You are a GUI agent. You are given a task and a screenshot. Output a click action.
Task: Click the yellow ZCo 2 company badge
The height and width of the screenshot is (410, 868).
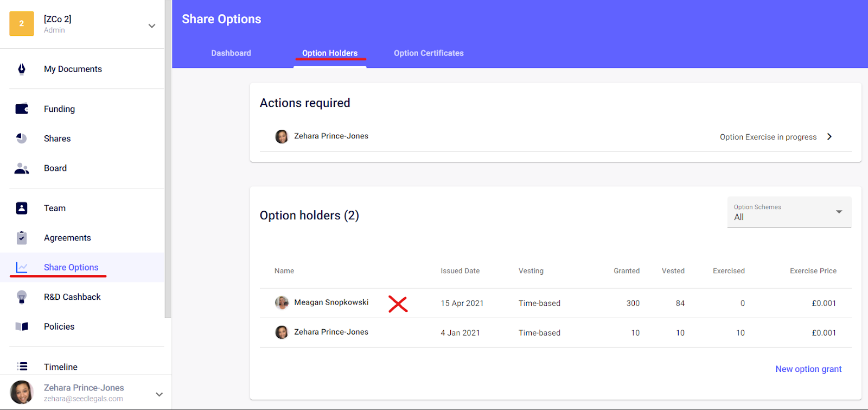point(22,23)
